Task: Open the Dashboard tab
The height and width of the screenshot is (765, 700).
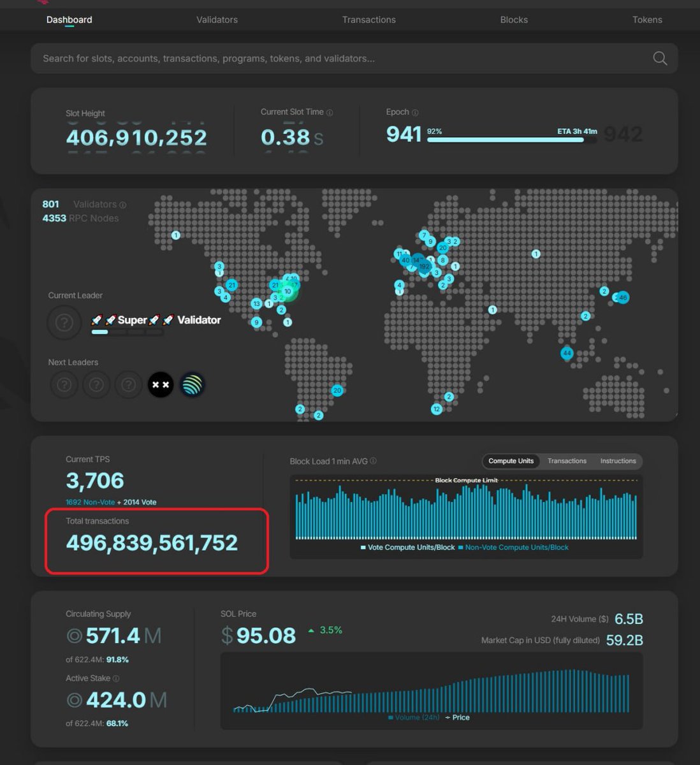Action: 69,20
